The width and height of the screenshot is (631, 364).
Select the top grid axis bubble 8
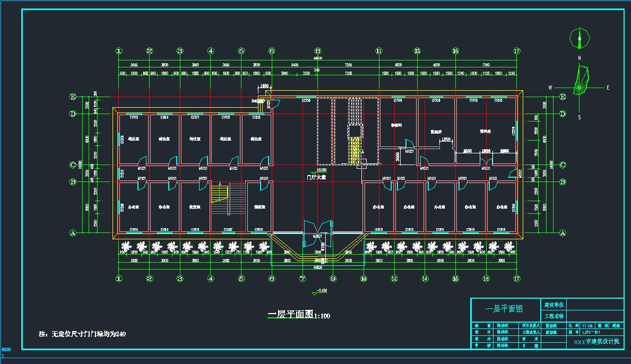tap(317, 51)
